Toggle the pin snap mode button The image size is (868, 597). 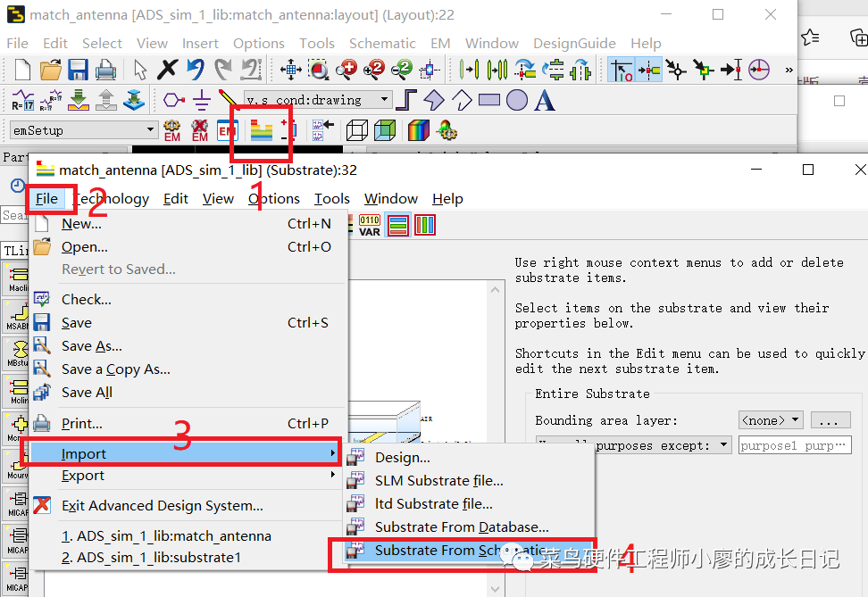tap(649, 70)
